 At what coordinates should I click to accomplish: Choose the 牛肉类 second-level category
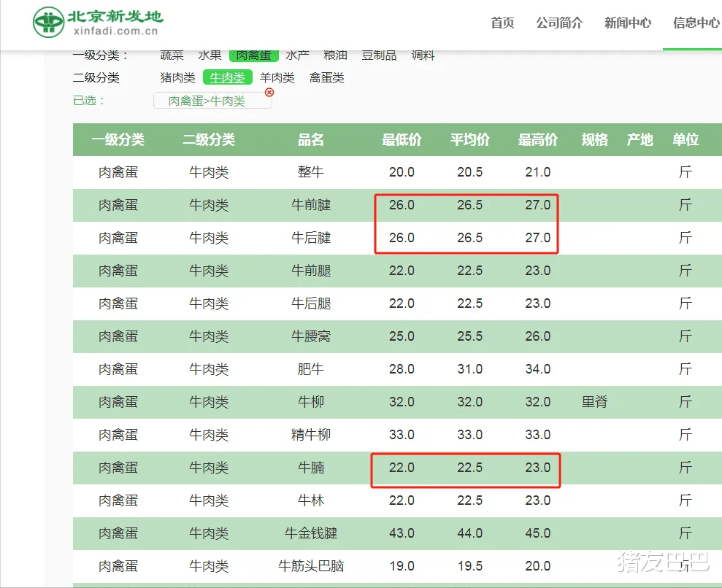[228, 77]
